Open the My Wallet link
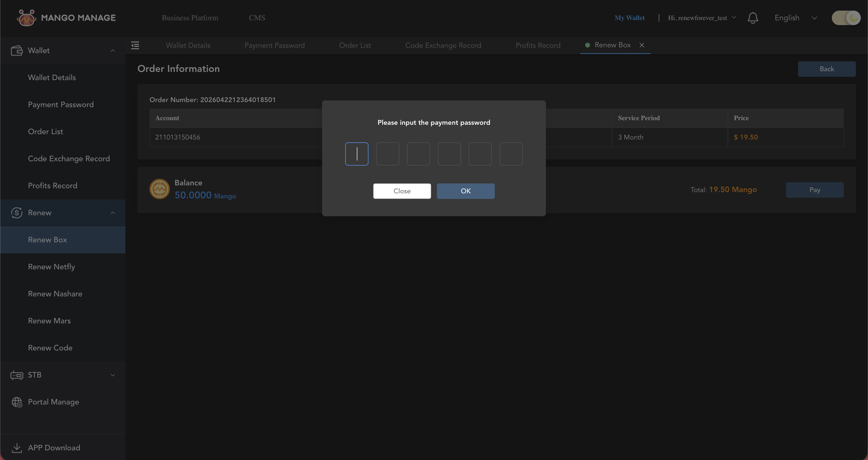 (x=630, y=18)
